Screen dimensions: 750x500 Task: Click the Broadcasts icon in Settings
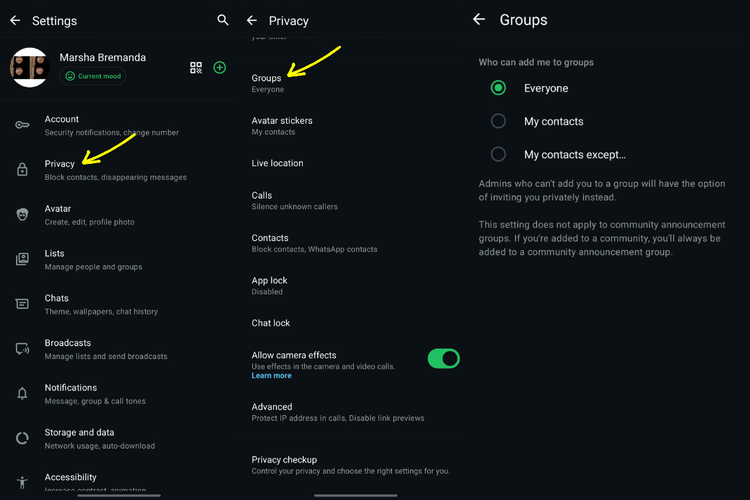click(x=22, y=349)
